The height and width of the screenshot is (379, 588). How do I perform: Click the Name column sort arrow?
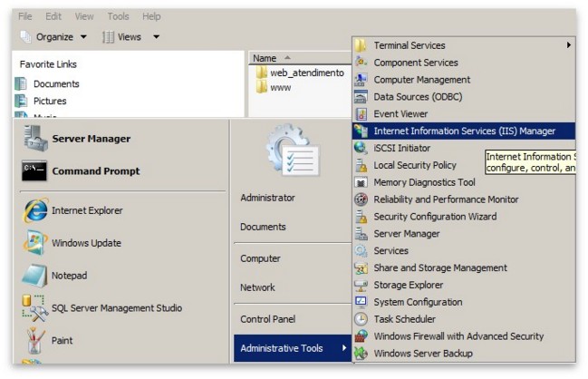click(287, 57)
